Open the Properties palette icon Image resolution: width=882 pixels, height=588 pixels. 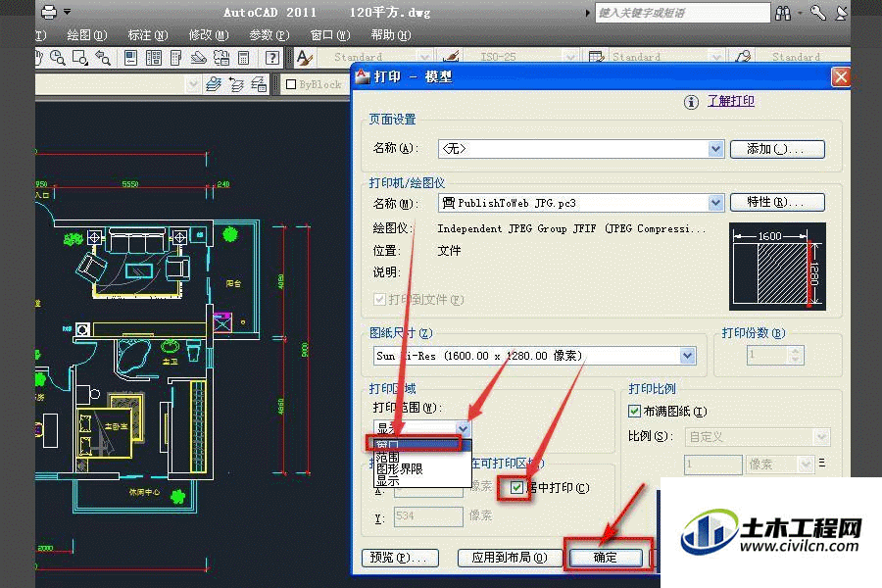[x=130, y=58]
